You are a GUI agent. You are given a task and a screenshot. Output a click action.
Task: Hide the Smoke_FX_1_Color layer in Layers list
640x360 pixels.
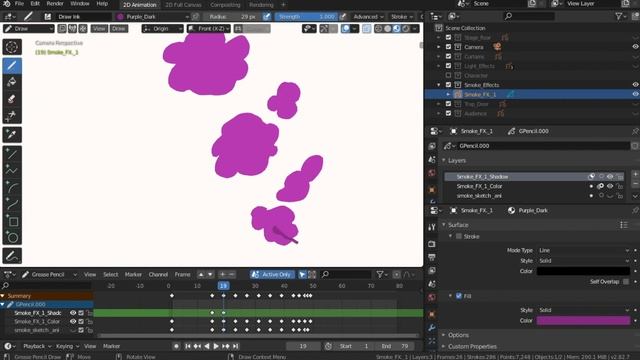[610, 186]
